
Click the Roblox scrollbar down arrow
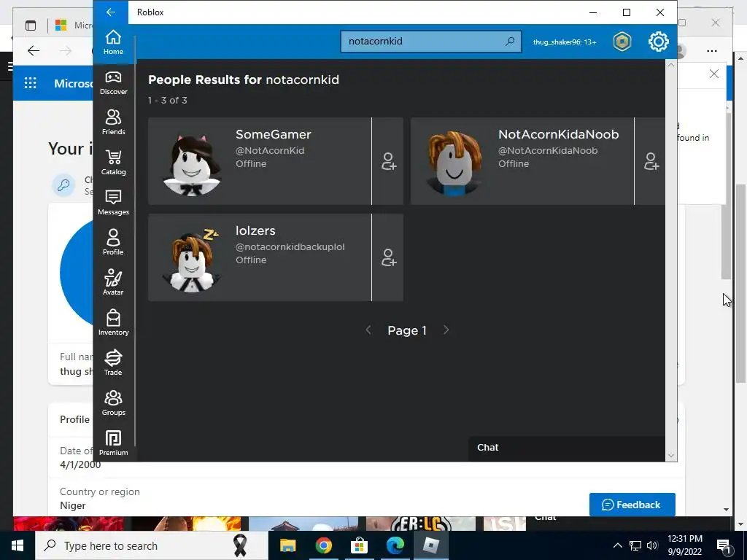click(x=671, y=456)
